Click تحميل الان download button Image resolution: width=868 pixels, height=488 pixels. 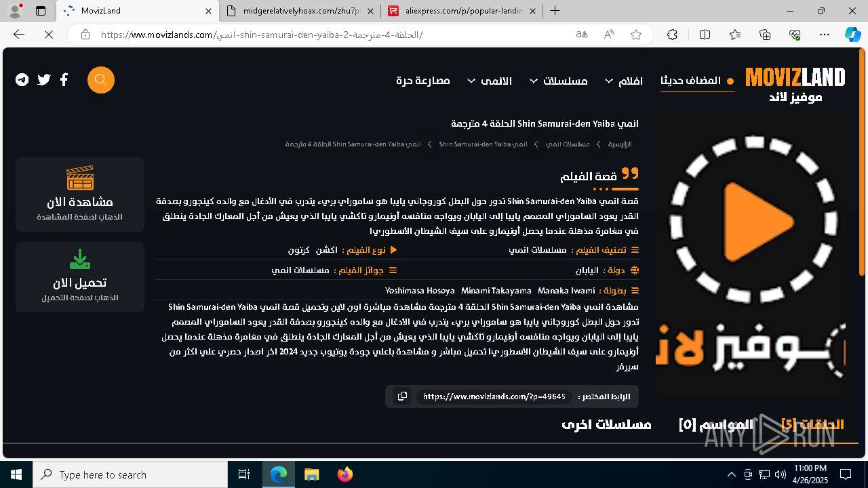[x=80, y=277]
